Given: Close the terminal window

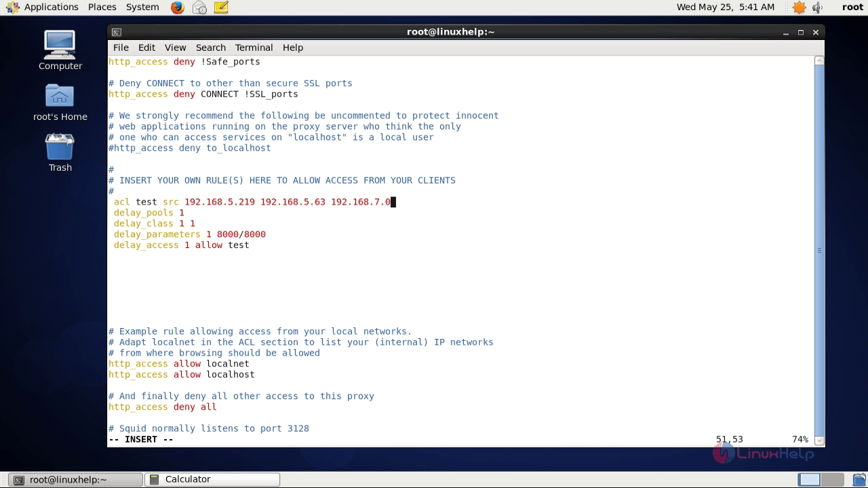Looking at the screenshot, I should (816, 33).
